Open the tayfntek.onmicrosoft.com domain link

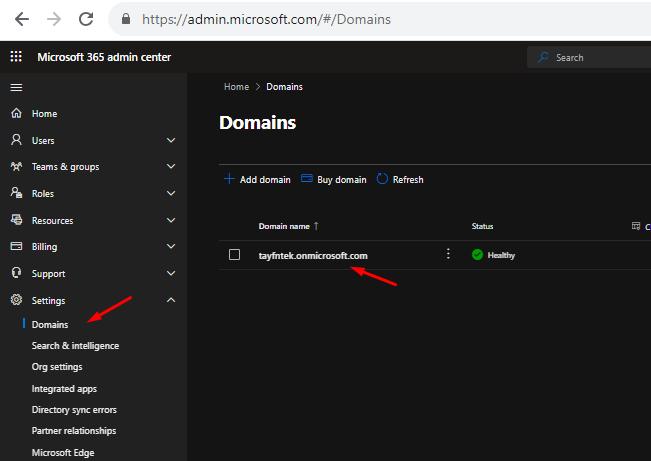313,255
